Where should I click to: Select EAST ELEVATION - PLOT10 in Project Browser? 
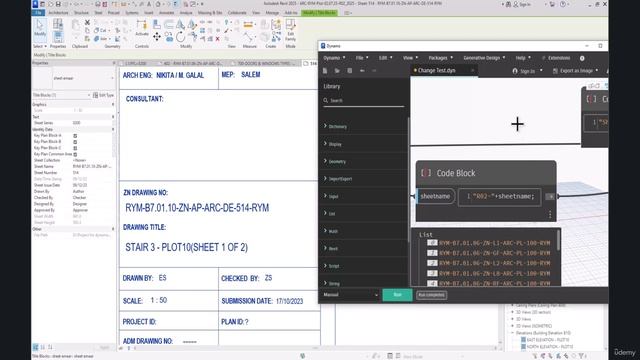(x=548, y=340)
